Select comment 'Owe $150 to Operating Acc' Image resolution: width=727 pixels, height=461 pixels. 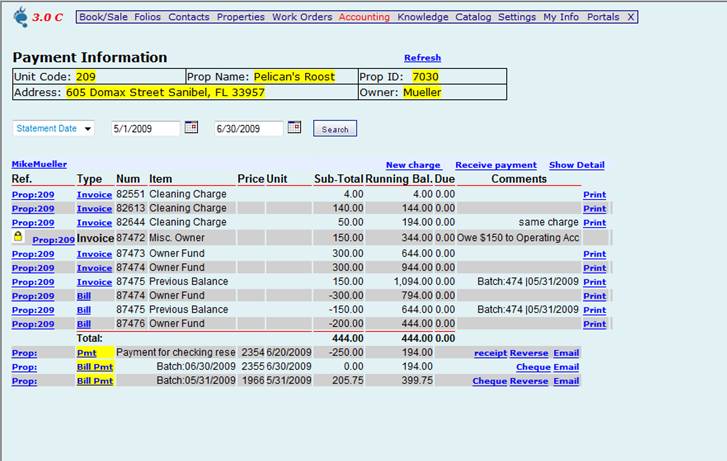518,237
